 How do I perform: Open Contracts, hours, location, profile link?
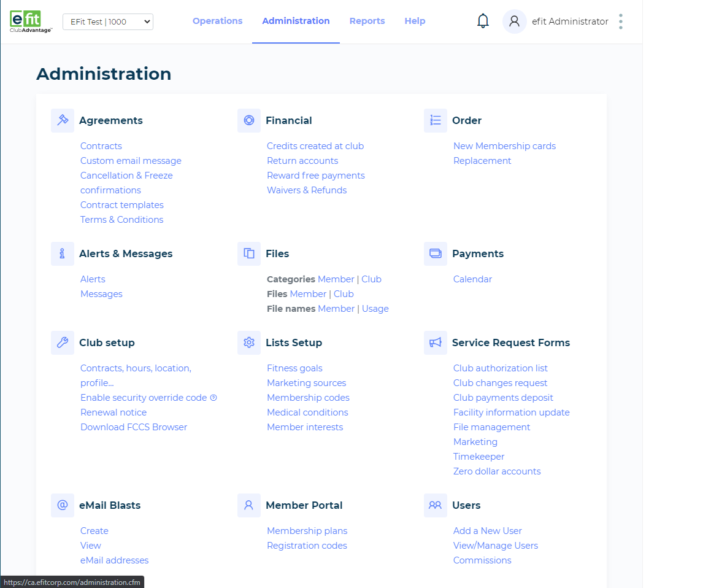(x=136, y=376)
